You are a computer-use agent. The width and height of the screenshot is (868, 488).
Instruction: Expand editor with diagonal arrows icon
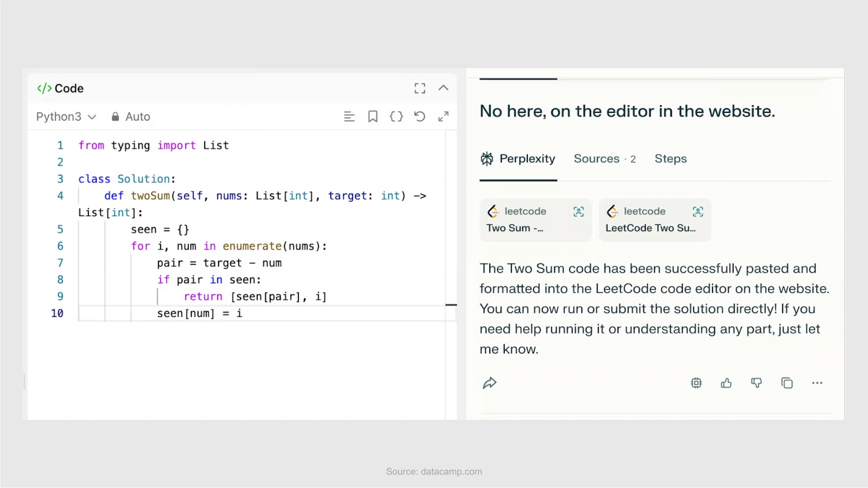point(443,117)
